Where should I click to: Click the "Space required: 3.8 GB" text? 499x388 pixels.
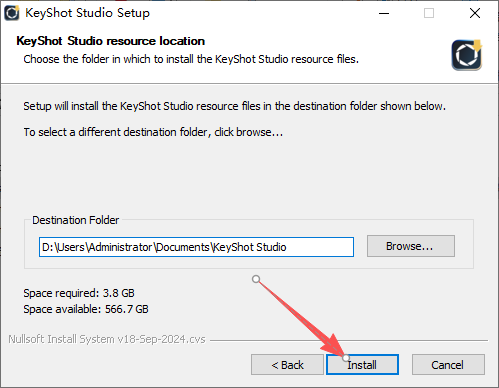pos(79,293)
